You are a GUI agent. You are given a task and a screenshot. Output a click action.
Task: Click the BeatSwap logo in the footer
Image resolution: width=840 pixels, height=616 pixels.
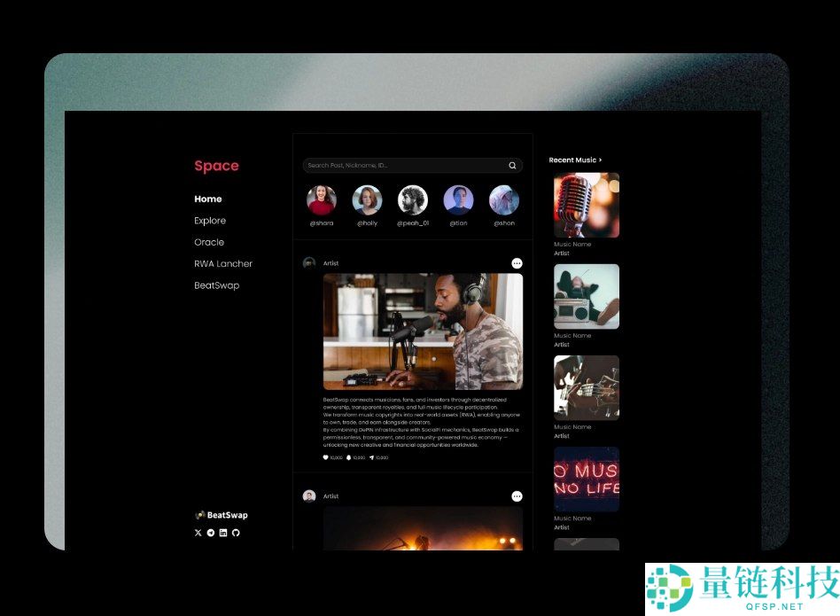click(222, 514)
